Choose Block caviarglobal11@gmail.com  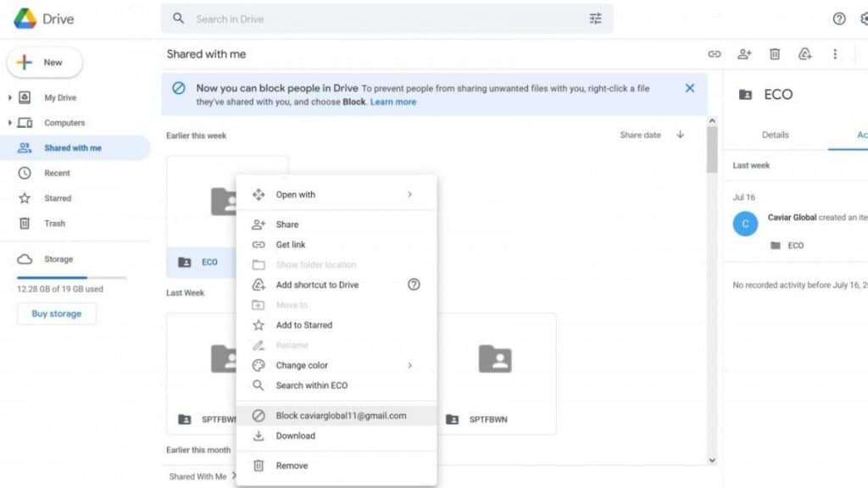[x=336, y=415]
